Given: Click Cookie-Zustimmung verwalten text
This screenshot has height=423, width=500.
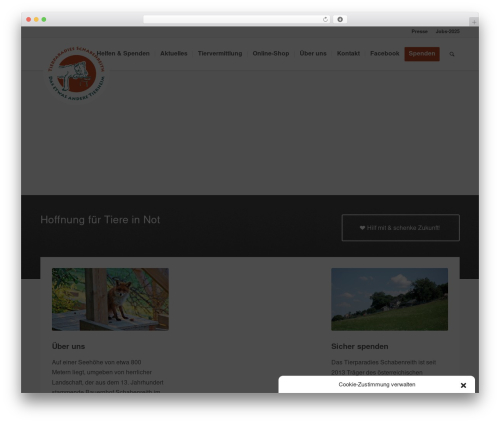Looking at the screenshot, I should point(377,385).
